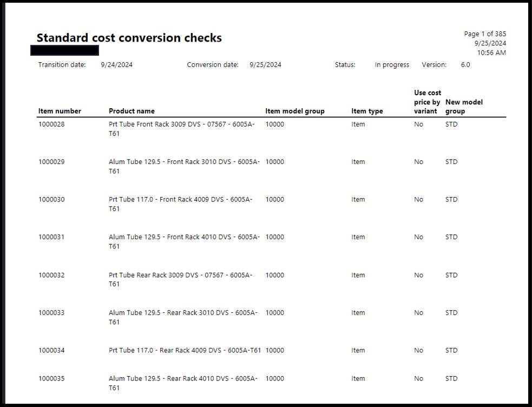
Task: Select item number 1000033
Action: tap(51, 313)
